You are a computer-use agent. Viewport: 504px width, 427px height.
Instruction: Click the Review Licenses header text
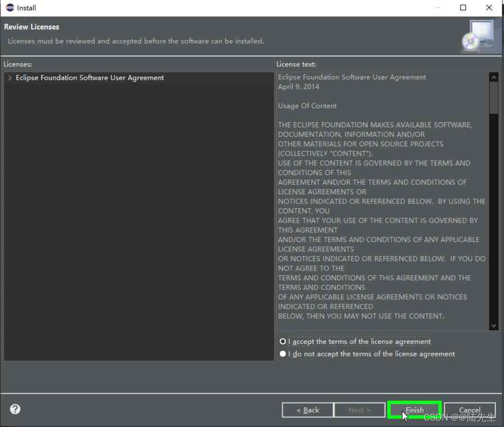click(x=31, y=27)
